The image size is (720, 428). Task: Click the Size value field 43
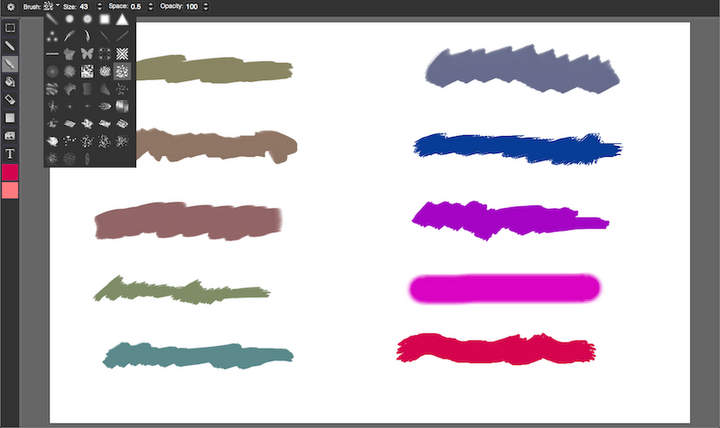(x=84, y=7)
